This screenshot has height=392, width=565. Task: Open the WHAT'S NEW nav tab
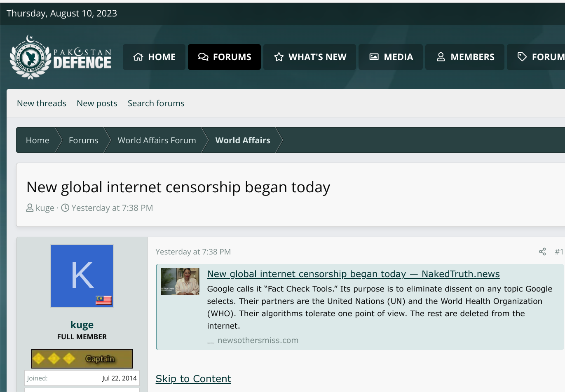coord(310,57)
